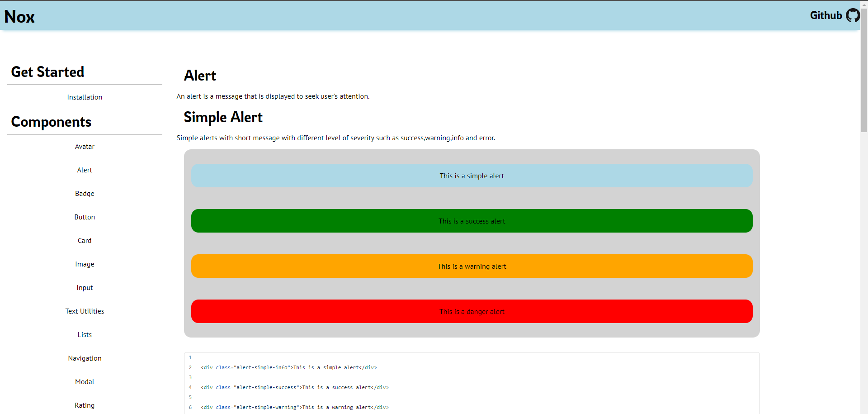This screenshot has height=414, width=868.
Task: Open the Modal component page
Action: point(85,382)
